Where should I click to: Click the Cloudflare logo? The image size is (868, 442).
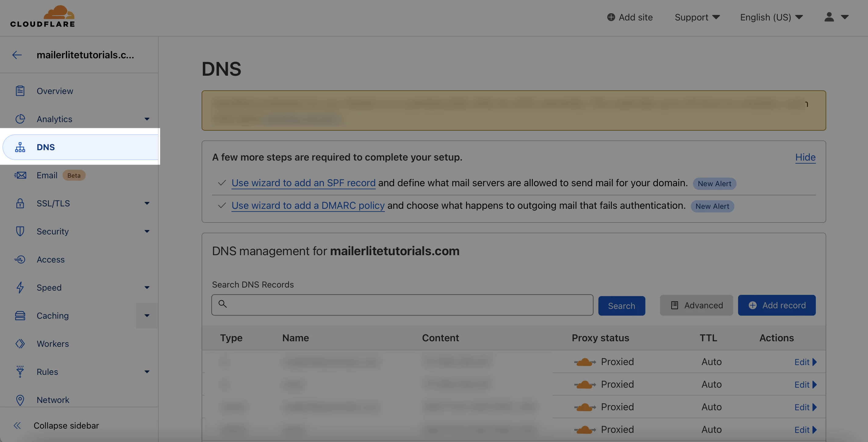(x=42, y=16)
